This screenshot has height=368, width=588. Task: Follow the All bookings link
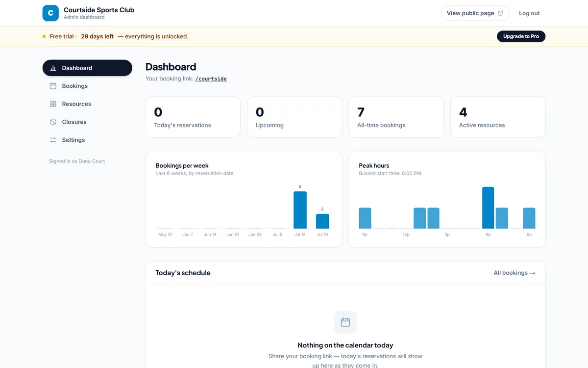click(514, 273)
